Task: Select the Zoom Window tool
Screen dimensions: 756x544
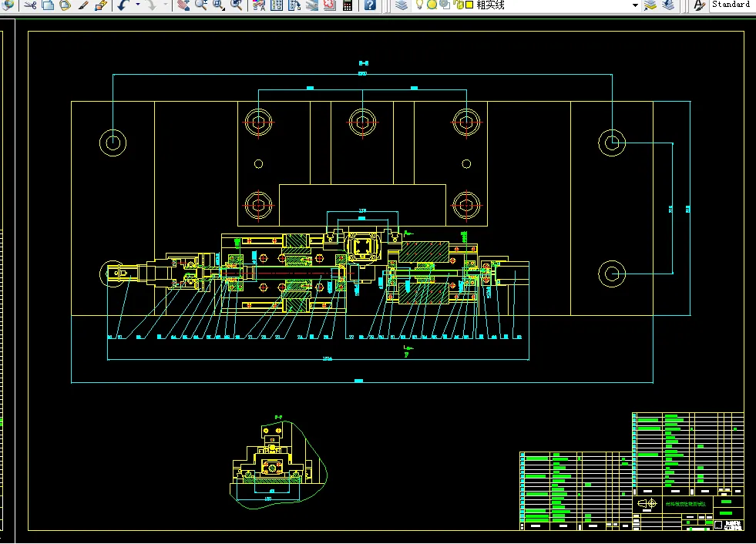Action: click(x=219, y=5)
